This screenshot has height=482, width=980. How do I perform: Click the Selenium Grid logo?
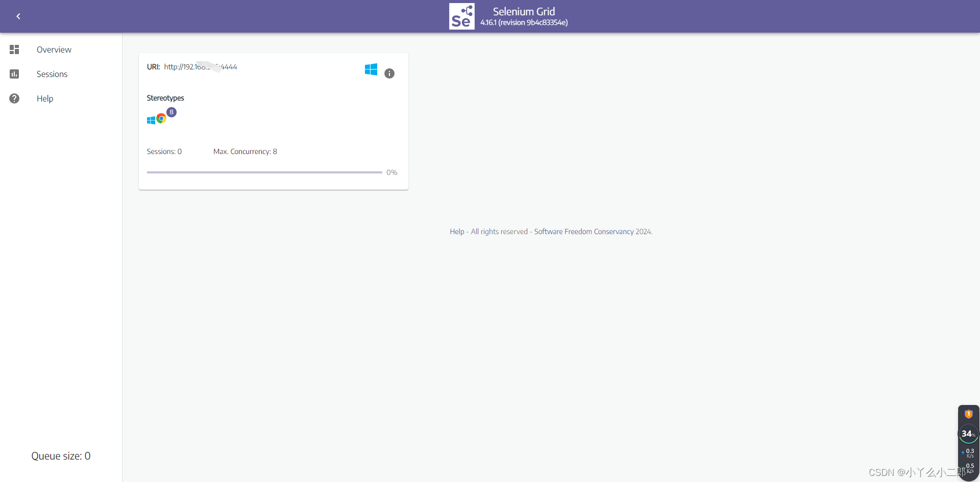click(461, 16)
